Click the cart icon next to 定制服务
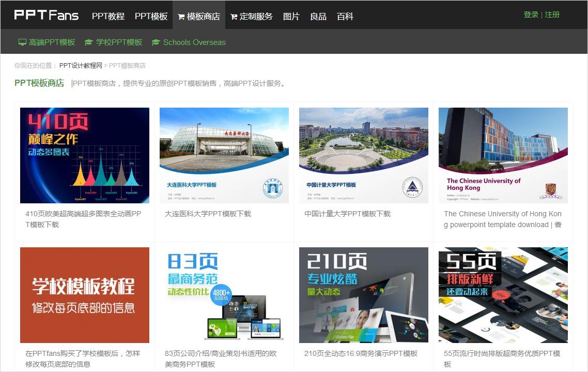 (x=234, y=16)
